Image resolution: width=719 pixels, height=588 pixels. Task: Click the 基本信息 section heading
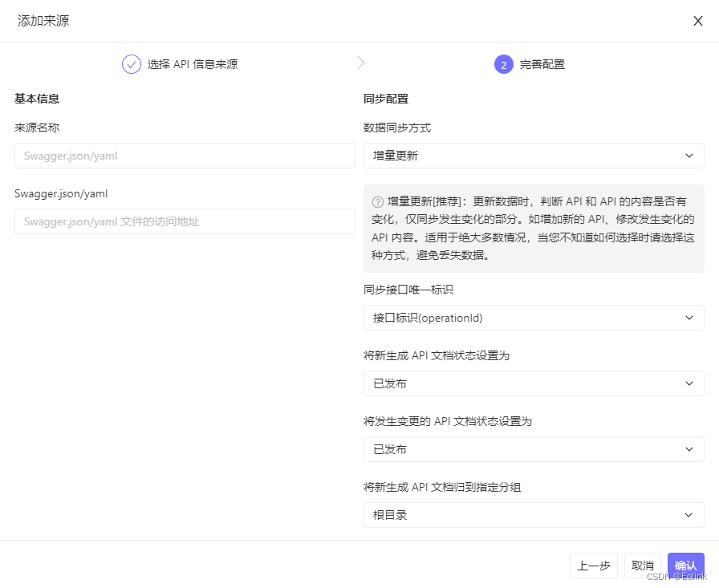(x=37, y=99)
